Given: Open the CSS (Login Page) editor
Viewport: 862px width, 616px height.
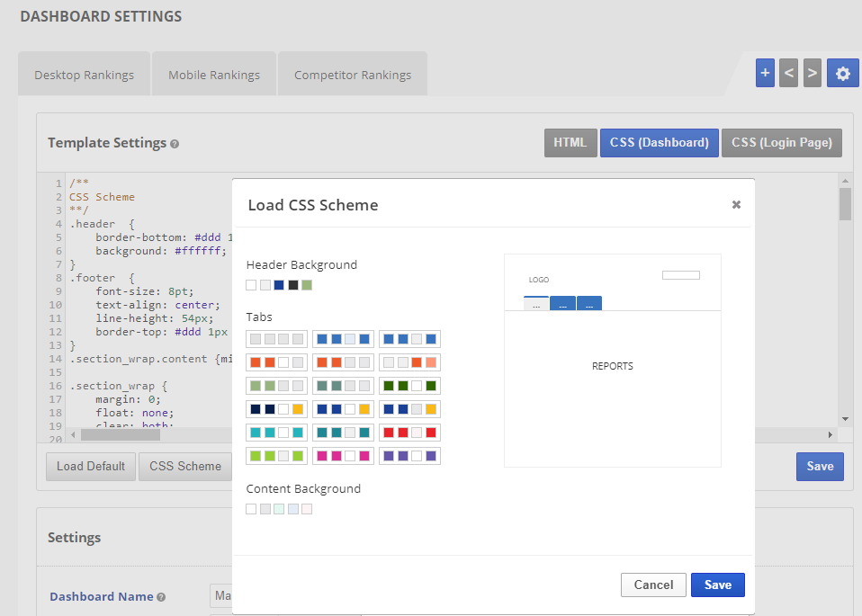Looking at the screenshot, I should pyautogui.click(x=781, y=143).
